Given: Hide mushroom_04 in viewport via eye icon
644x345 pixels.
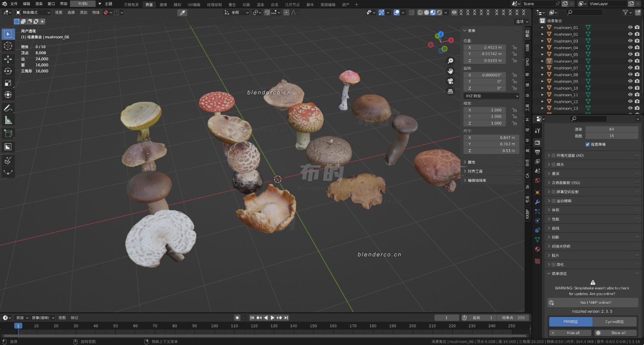Looking at the screenshot, I should [630, 48].
